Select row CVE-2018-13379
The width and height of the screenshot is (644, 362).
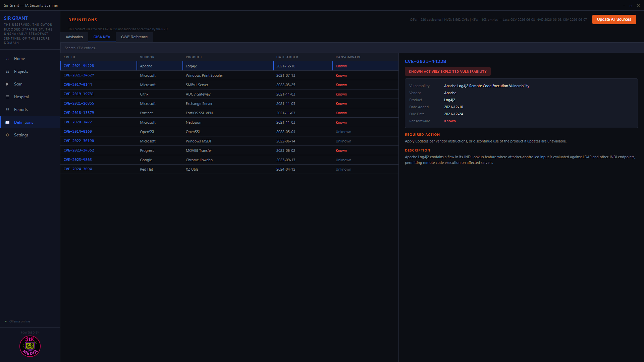229,113
